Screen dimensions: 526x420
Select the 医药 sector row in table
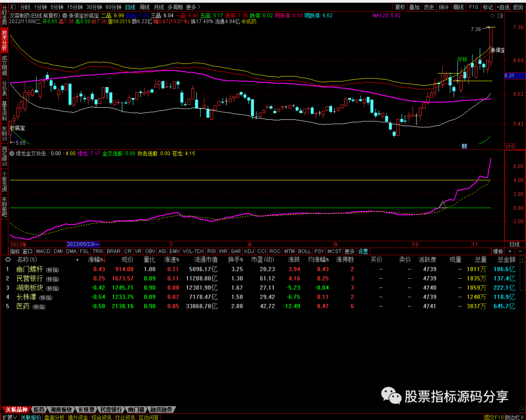tap(263, 306)
